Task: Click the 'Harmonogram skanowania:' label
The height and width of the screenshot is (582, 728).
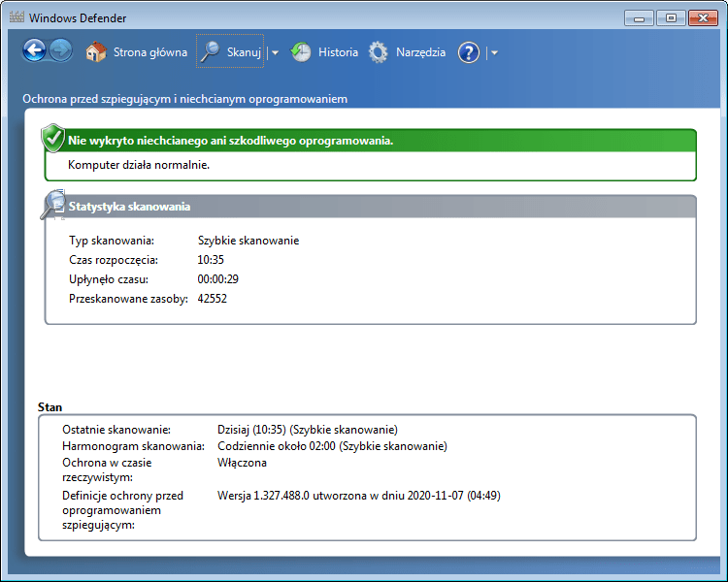Action: 133,446
